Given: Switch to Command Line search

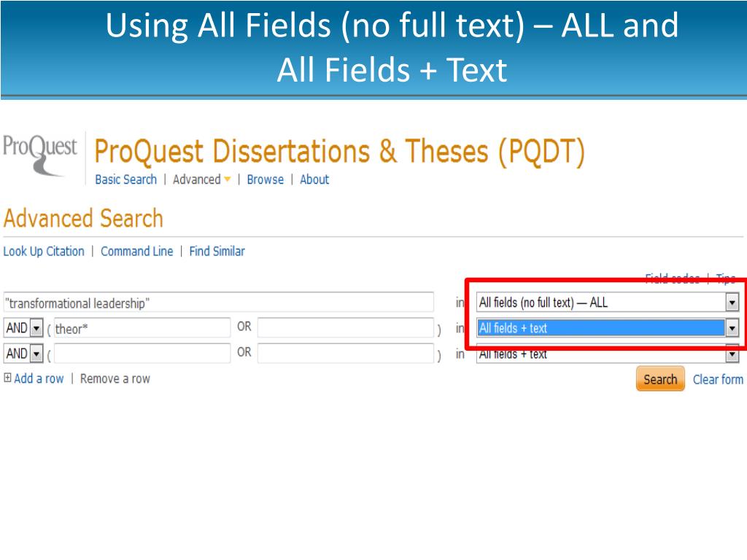Looking at the screenshot, I should point(136,252).
